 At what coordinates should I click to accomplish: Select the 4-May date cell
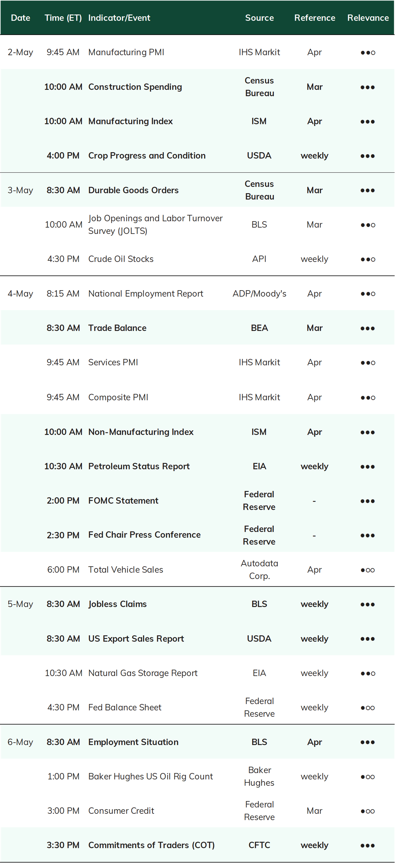[x=21, y=294]
